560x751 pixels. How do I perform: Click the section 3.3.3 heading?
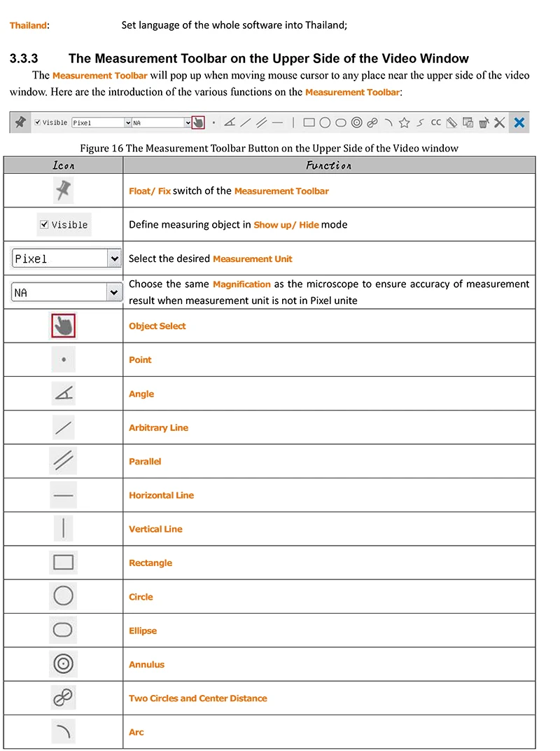(239, 58)
